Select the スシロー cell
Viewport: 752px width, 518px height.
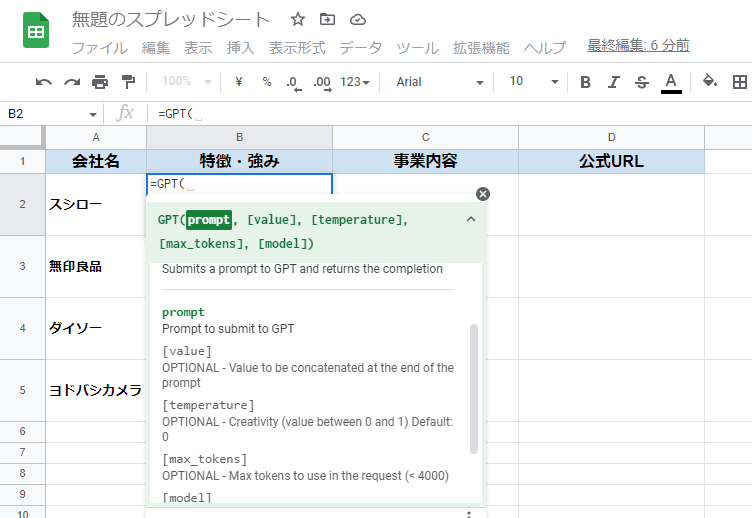[96, 204]
